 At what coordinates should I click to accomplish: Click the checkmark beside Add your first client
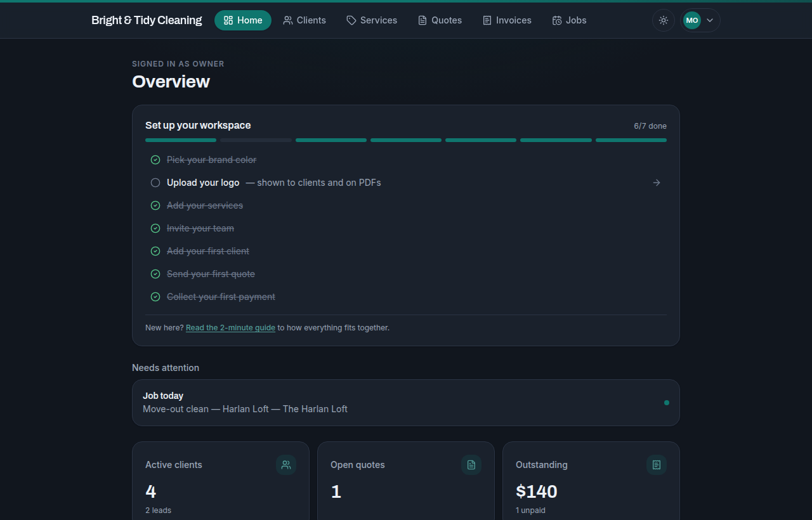click(155, 251)
